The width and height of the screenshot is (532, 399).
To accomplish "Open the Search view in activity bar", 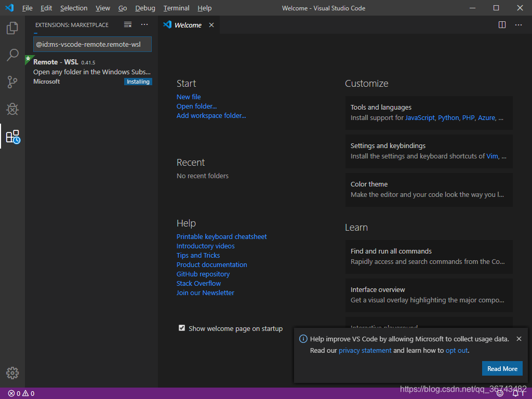I will 12,55.
